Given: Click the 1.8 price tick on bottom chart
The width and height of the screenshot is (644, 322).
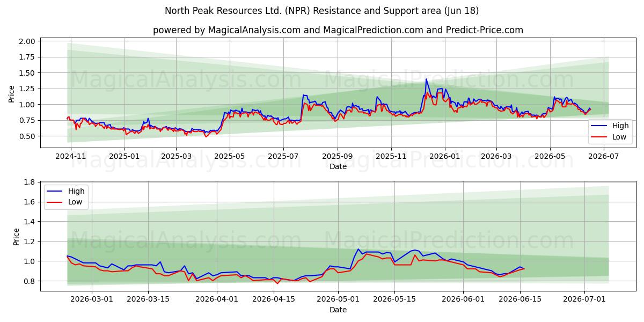Looking at the screenshot, I should point(30,182).
